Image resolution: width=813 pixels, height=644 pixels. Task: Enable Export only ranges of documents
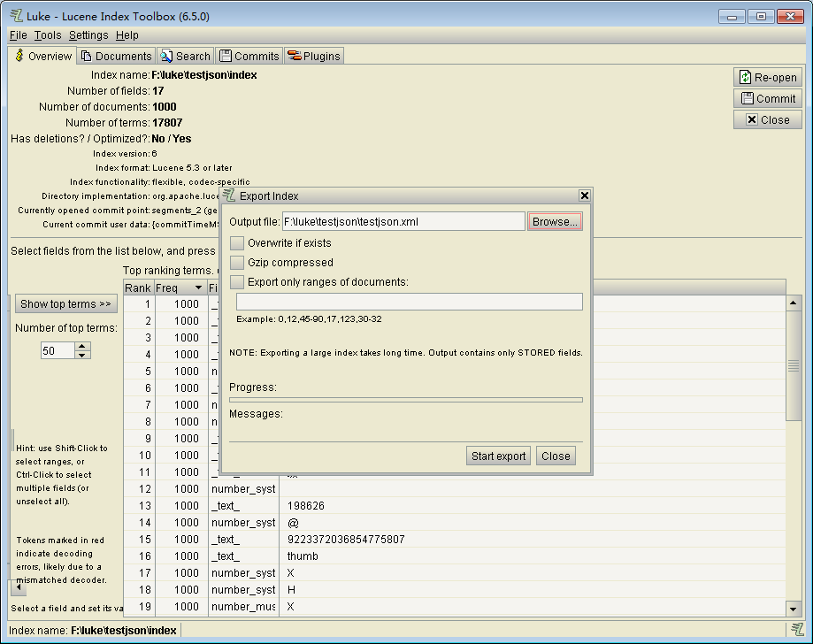237,281
